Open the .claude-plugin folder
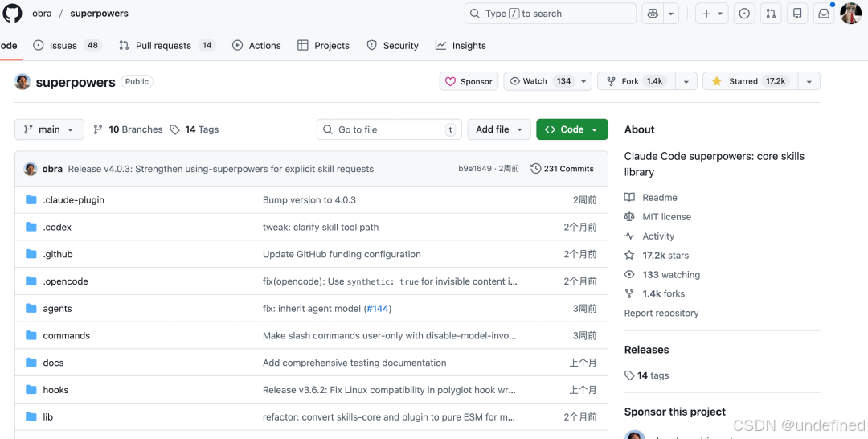The width and height of the screenshot is (868, 439). (x=74, y=200)
